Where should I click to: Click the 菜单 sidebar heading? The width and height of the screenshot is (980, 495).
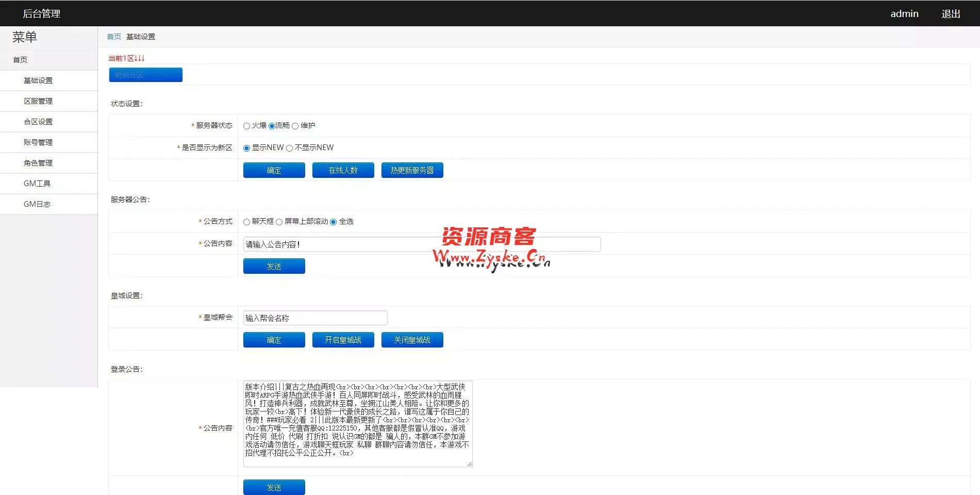(25, 37)
